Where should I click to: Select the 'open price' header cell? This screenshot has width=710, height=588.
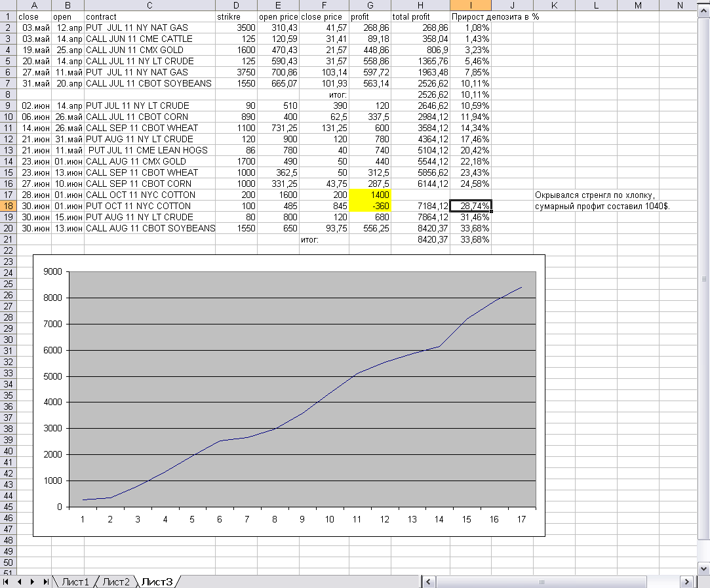pos(278,17)
